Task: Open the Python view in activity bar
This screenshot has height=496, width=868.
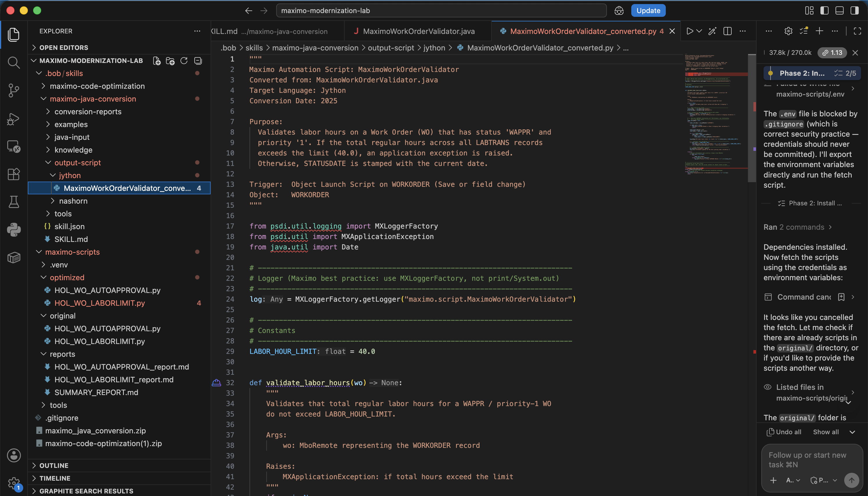Action: (x=14, y=230)
